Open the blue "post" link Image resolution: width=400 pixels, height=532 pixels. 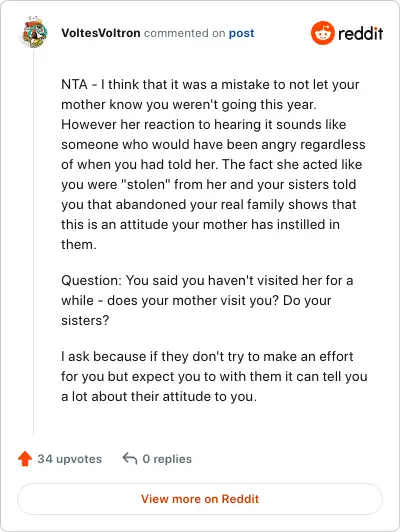pos(242,33)
